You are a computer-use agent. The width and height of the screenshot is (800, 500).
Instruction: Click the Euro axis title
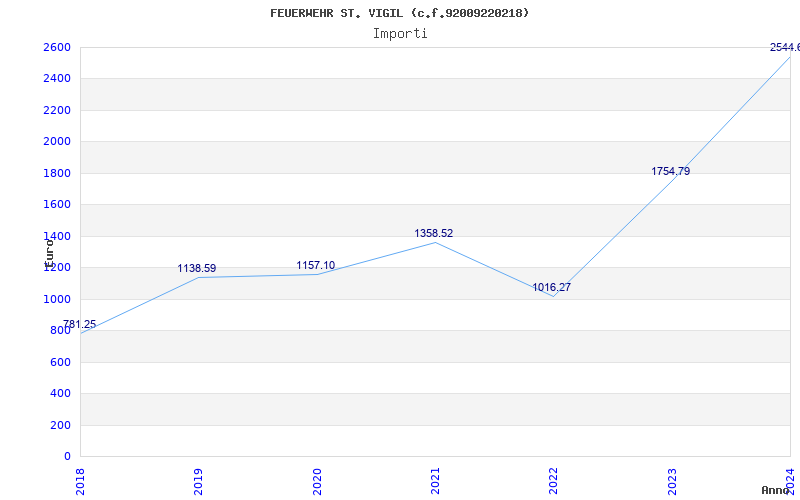(49, 253)
